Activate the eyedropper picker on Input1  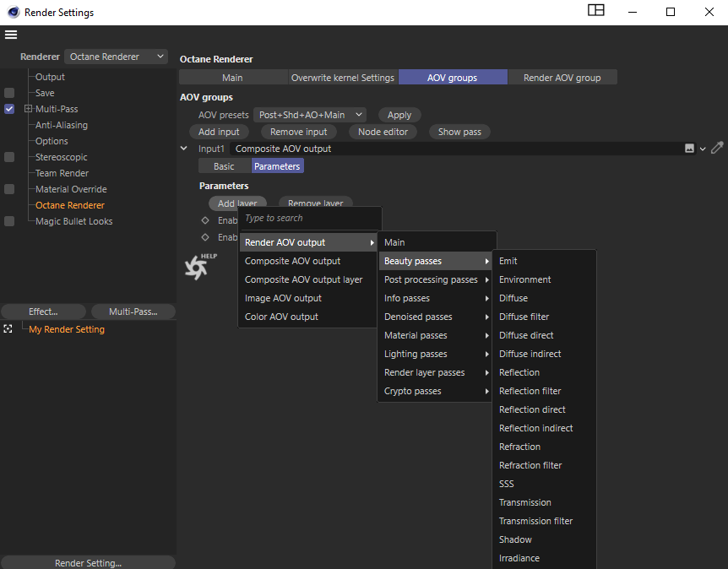point(717,148)
